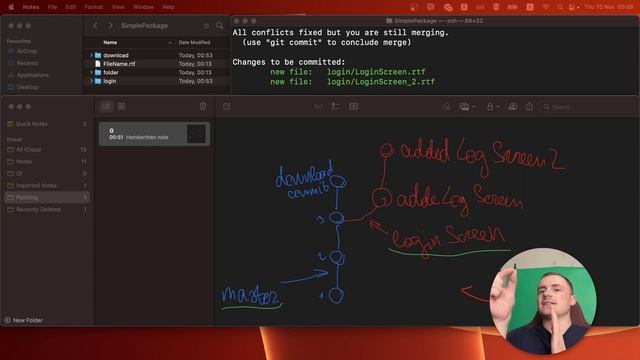Select the login folder row in Finder
Screen dimensions: 640x360
(157, 81)
